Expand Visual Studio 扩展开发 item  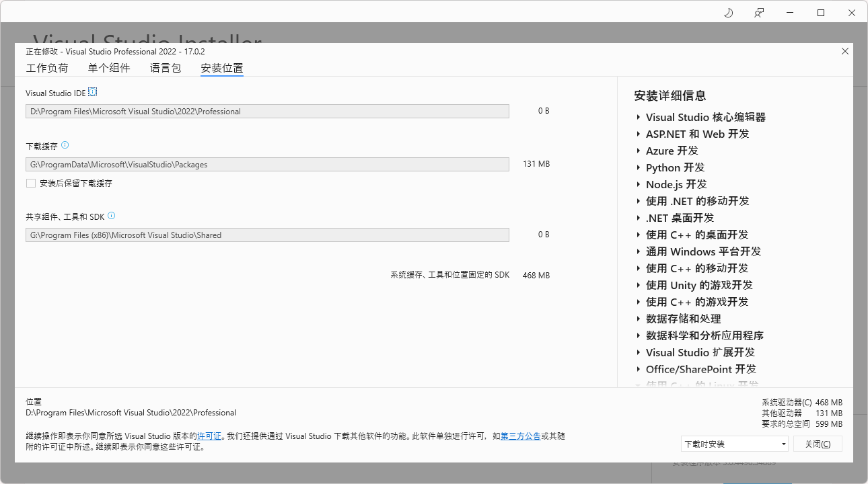click(638, 352)
